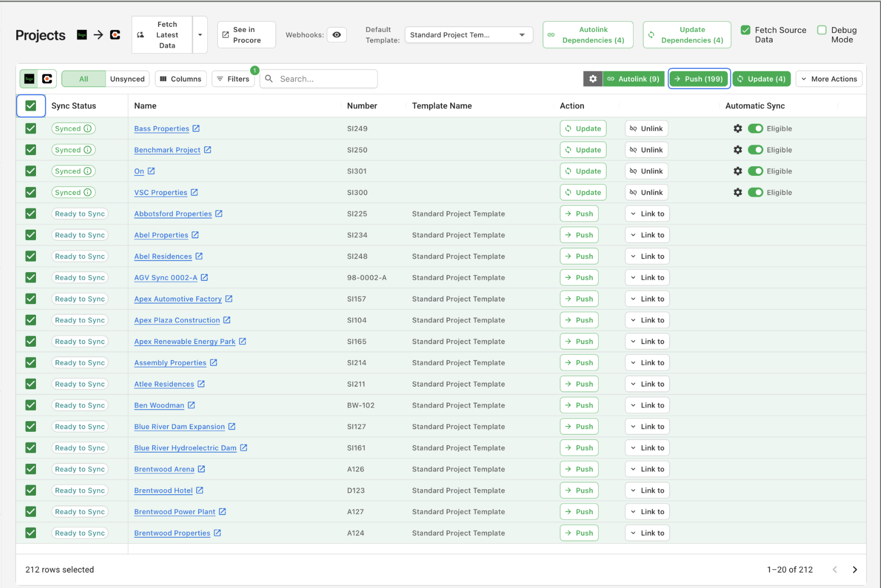The height and width of the screenshot is (588, 881).
Task: Uncheck the Fetch Source Data checkbox
Action: tap(746, 30)
